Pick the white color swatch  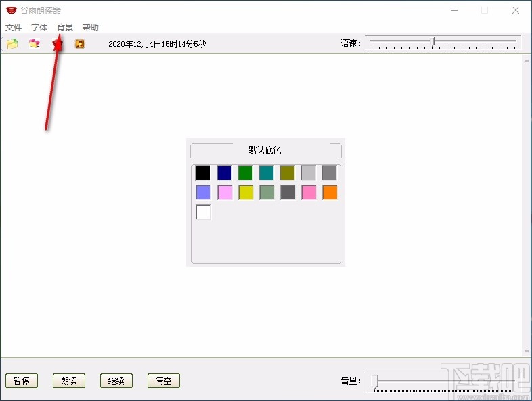204,212
